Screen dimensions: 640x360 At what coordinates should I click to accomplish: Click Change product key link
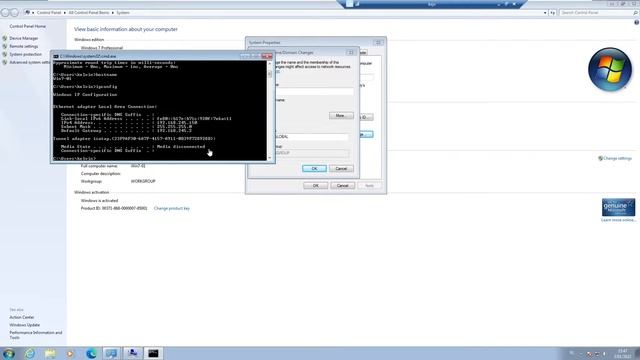(x=172, y=209)
